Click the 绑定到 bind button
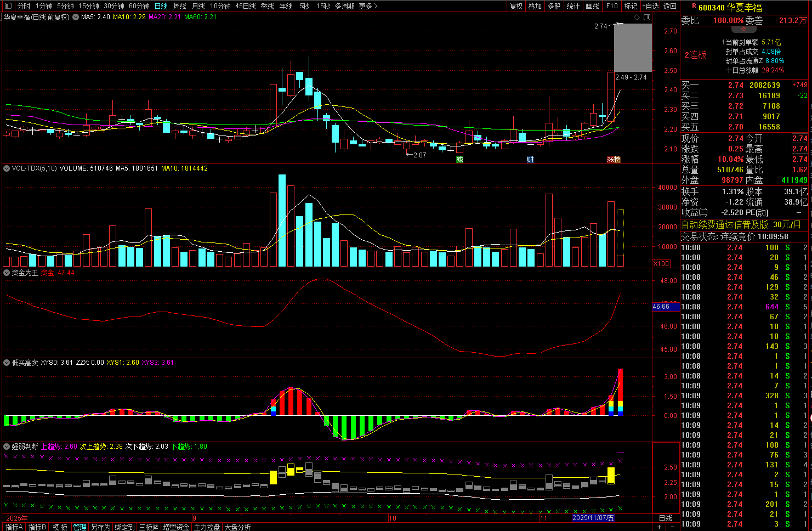 click(124, 527)
